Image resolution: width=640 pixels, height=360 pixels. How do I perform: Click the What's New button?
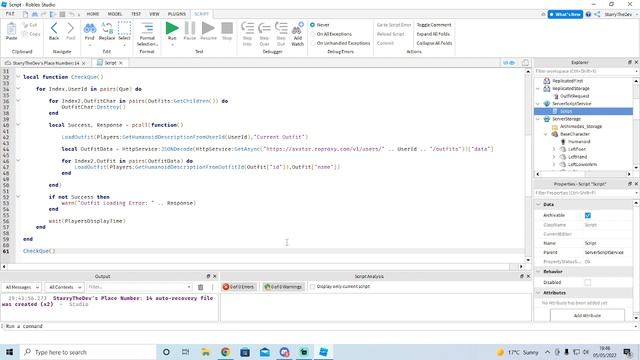click(x=565, y=14)
